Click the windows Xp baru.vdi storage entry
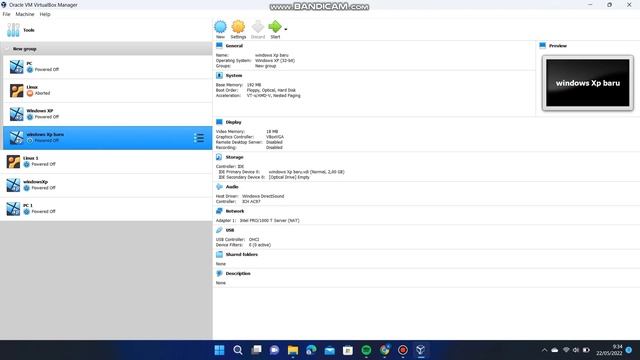The image size is (640, 360). 307,172
